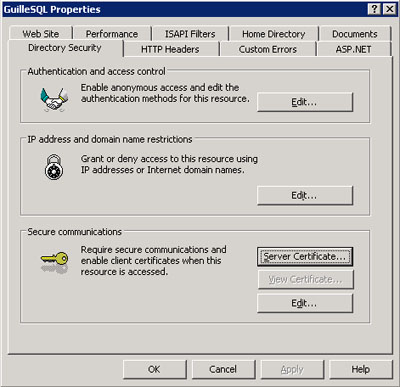Screen dimensions: 400x387
Task: Click the 'Secure communications' group label
Action: tap(74, 232)
